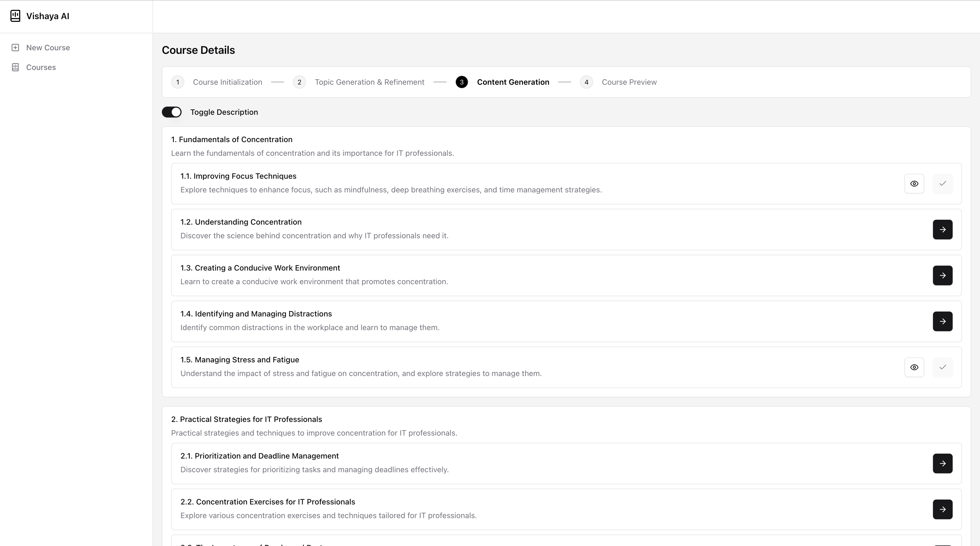Click description 'Discover the science behind concentration'
The width and height of the screenshot is (980, 546).
point(314,236)
